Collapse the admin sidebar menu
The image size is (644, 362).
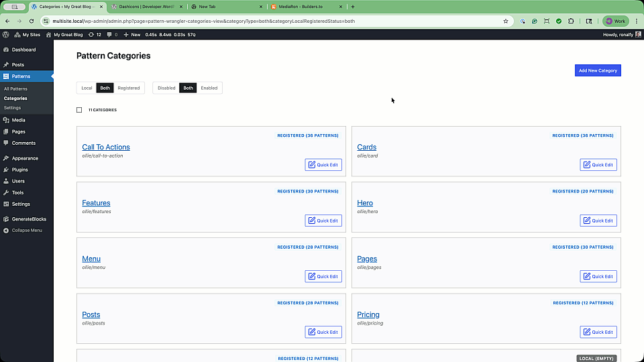point(26,230)
